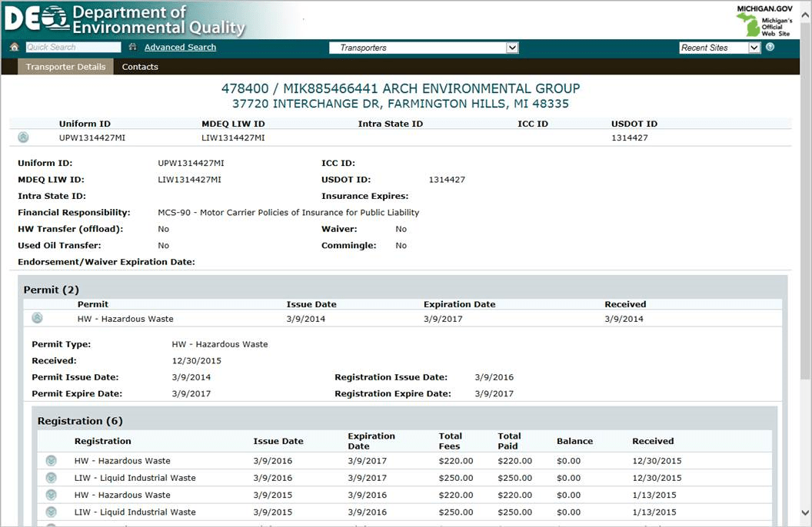The width and height of the screenshot is (812, 527).
Task: Click the Registration Expire Date value 3/9/2017
Action: pyautogui.click(x=494, y=394)
